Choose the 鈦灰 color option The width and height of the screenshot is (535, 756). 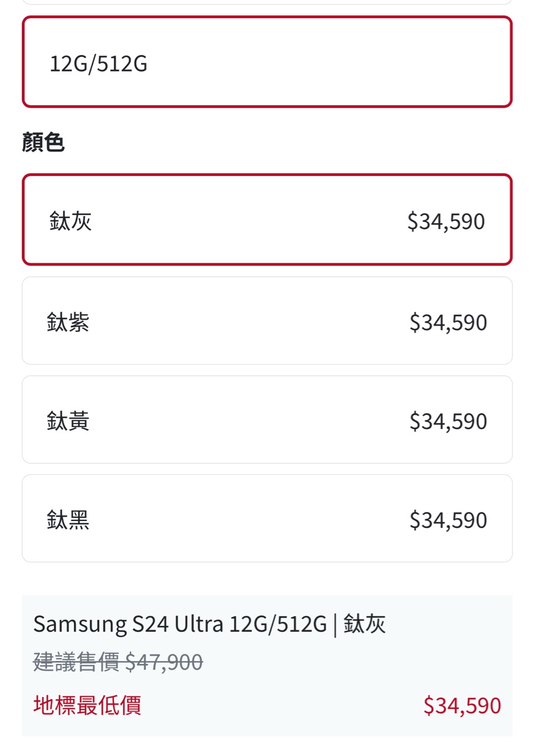pos(267,220)
